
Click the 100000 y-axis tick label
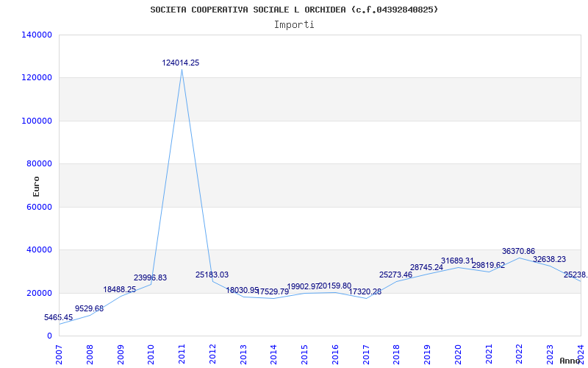coord(37,121)
